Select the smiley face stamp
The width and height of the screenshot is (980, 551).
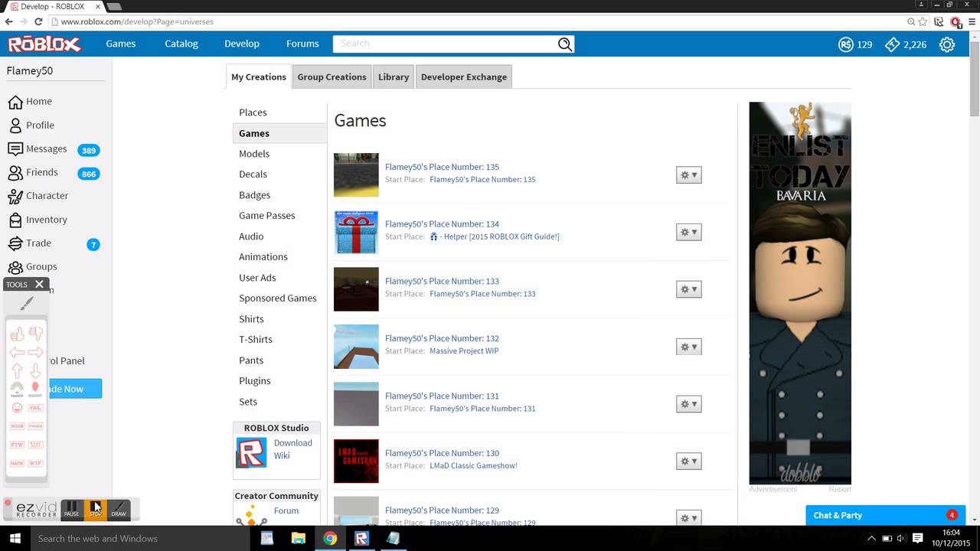point(17,408)
